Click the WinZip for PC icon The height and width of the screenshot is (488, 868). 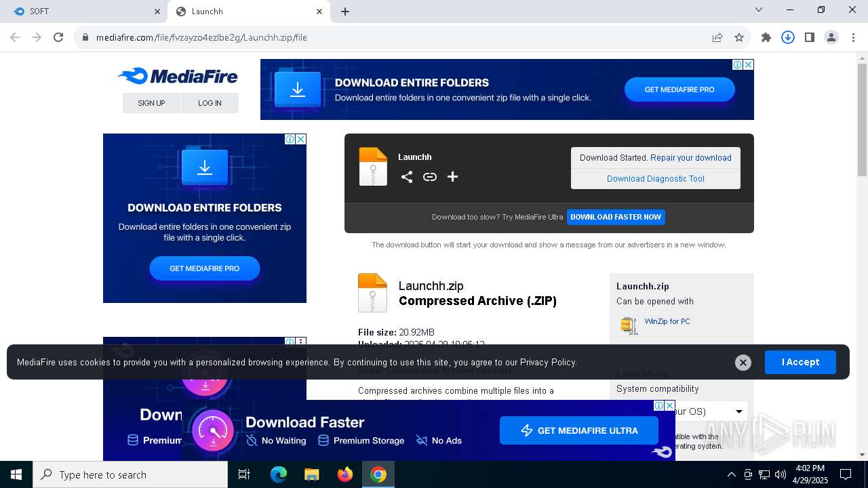point(629,325)
